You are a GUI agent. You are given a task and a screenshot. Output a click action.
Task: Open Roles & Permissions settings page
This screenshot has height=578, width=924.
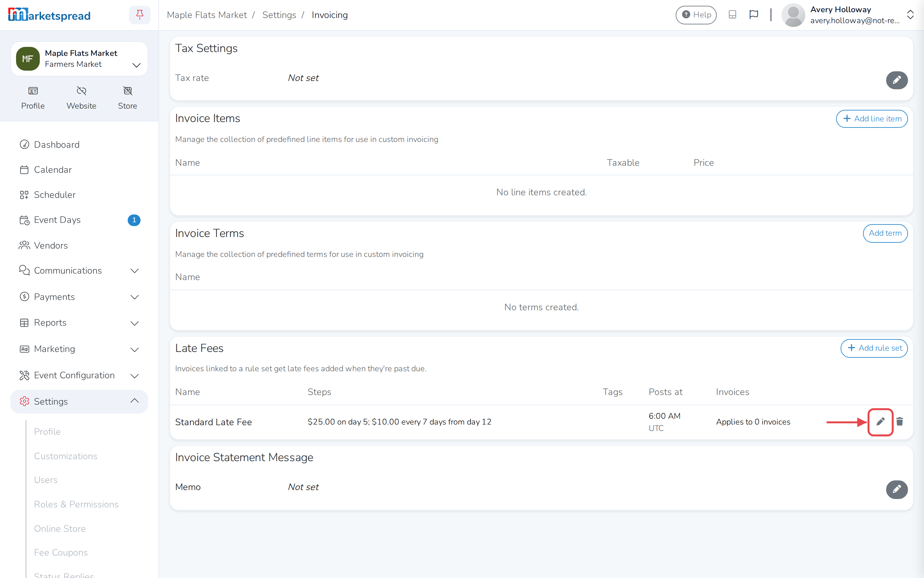coord(76,504)
